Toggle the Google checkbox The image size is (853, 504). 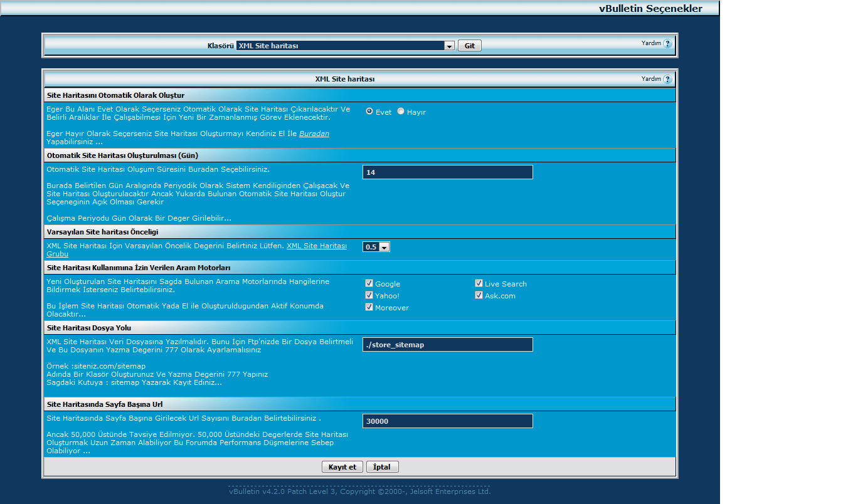pos(369,283)
